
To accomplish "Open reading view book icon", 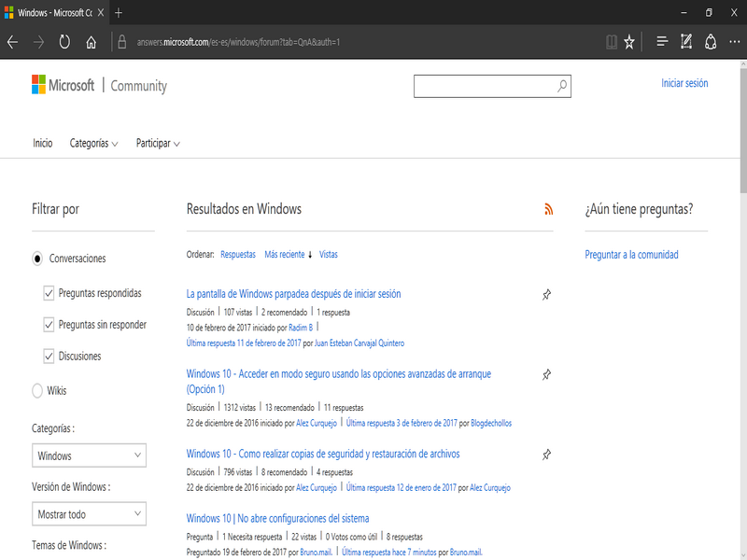I will click(612, 42).
